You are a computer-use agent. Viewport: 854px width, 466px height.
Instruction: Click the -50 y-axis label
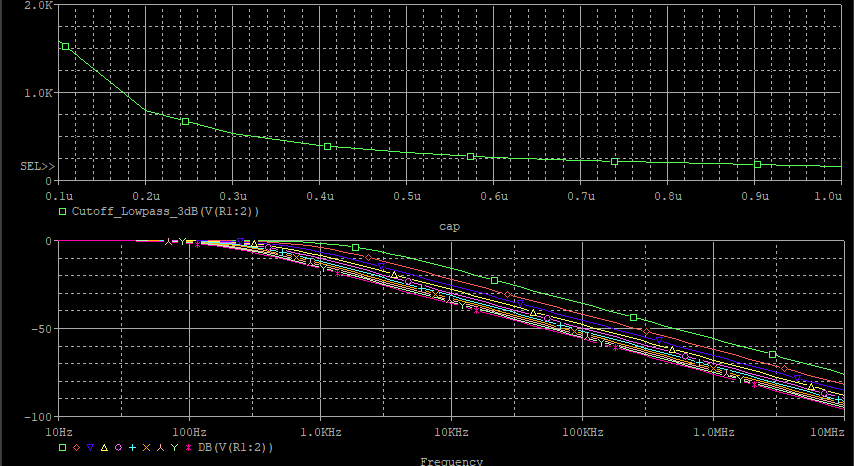click(41, 329)
